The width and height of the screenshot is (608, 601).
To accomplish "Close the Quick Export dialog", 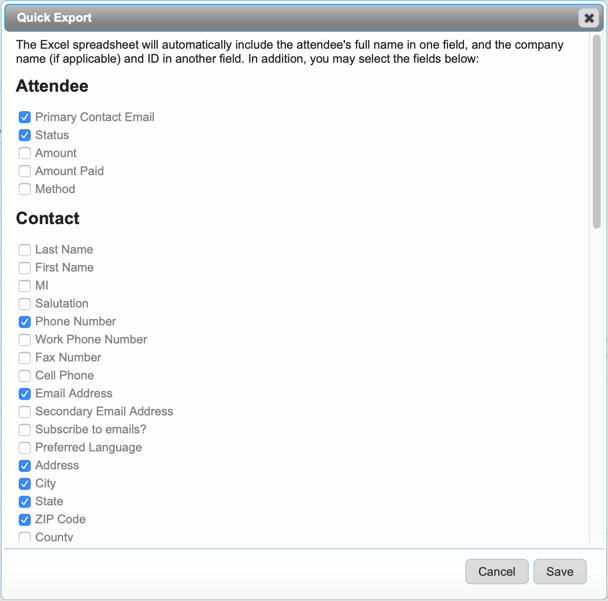I will [588, 18].
